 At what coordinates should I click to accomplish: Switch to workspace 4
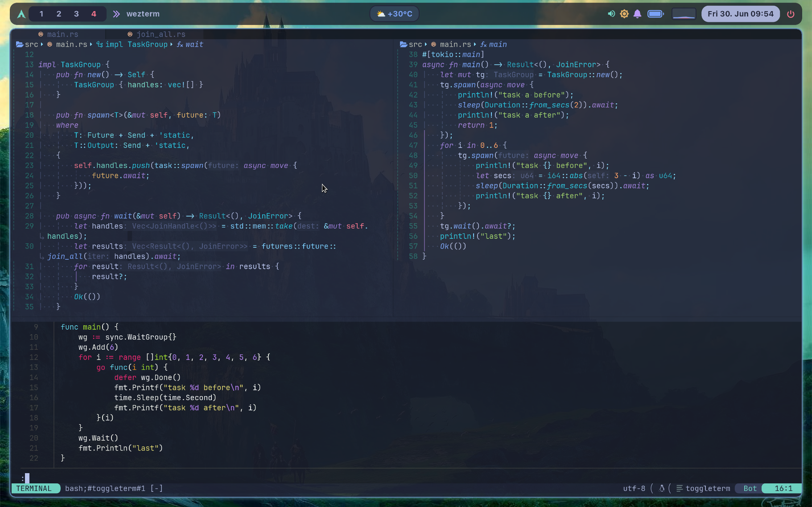[94, 14]
